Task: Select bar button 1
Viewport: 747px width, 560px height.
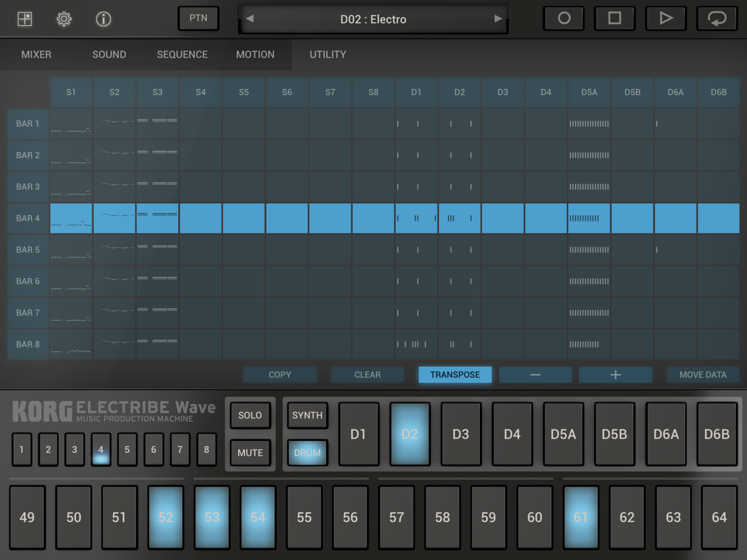Action: coord(21,449)
